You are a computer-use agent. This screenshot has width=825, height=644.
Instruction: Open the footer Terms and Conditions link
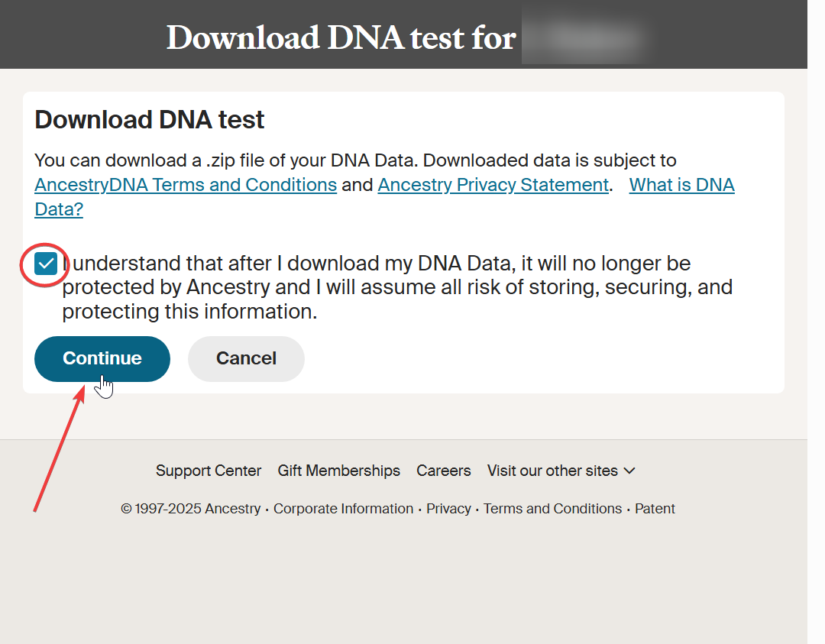click(x=552, y=509)
